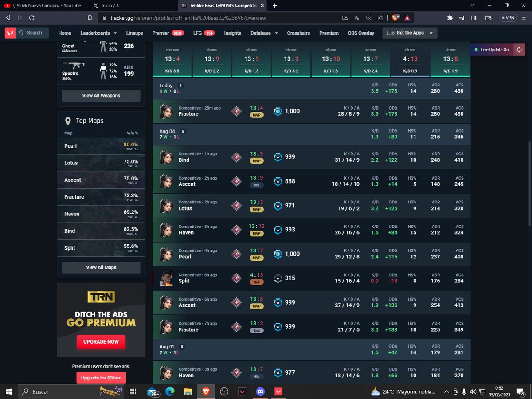Open the tab search chevron in title bar
This screenshot has height=399, width=532.
click(472, 5)
